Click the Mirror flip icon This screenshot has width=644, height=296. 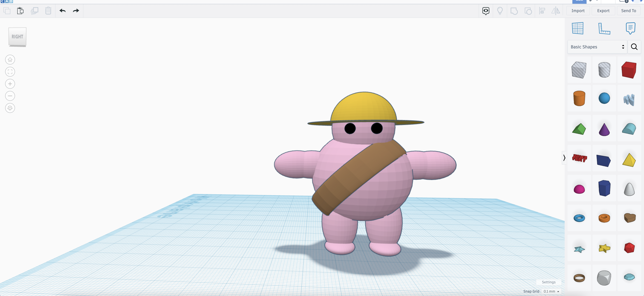[x=555, y=11]
